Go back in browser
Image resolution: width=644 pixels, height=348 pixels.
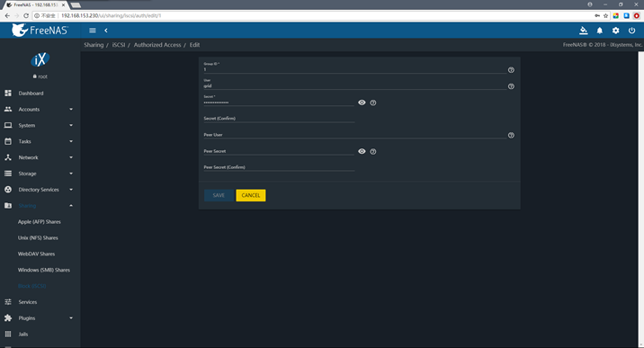(7, 15)
